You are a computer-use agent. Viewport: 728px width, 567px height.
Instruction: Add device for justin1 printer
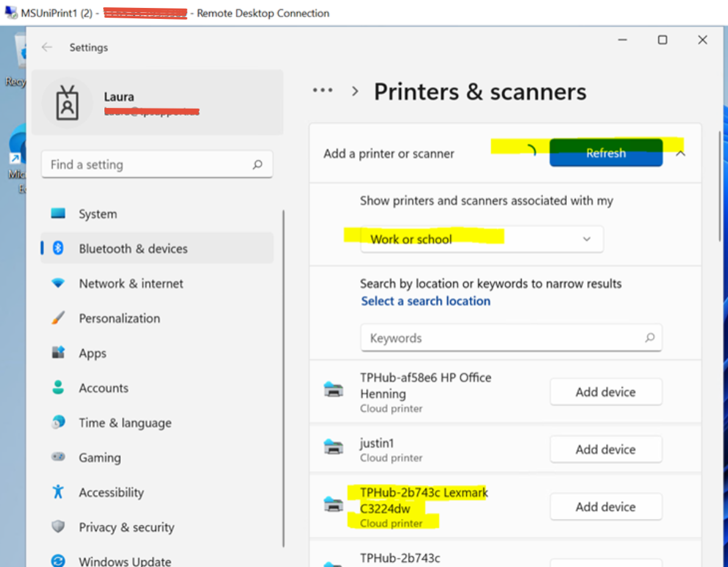[x=606, y=449]
